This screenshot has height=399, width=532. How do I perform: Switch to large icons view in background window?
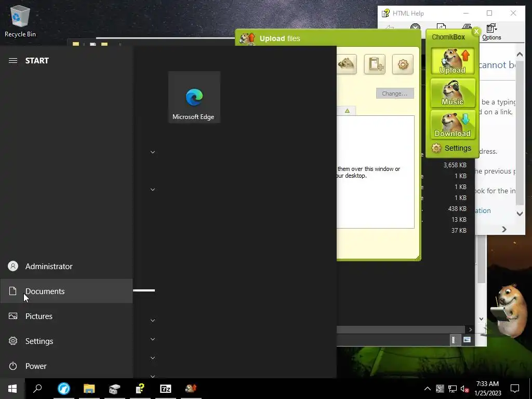(467, 340)
